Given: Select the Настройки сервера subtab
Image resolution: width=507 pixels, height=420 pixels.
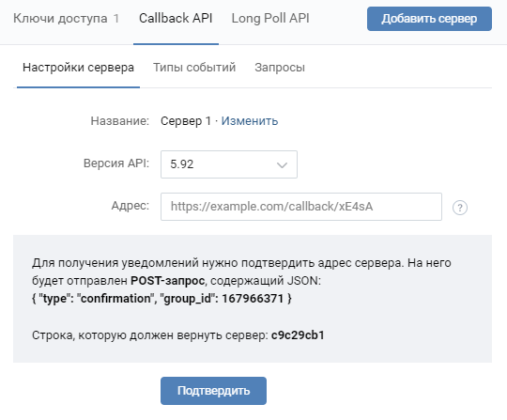Looking at the screenshot, I should pos(78,68).
